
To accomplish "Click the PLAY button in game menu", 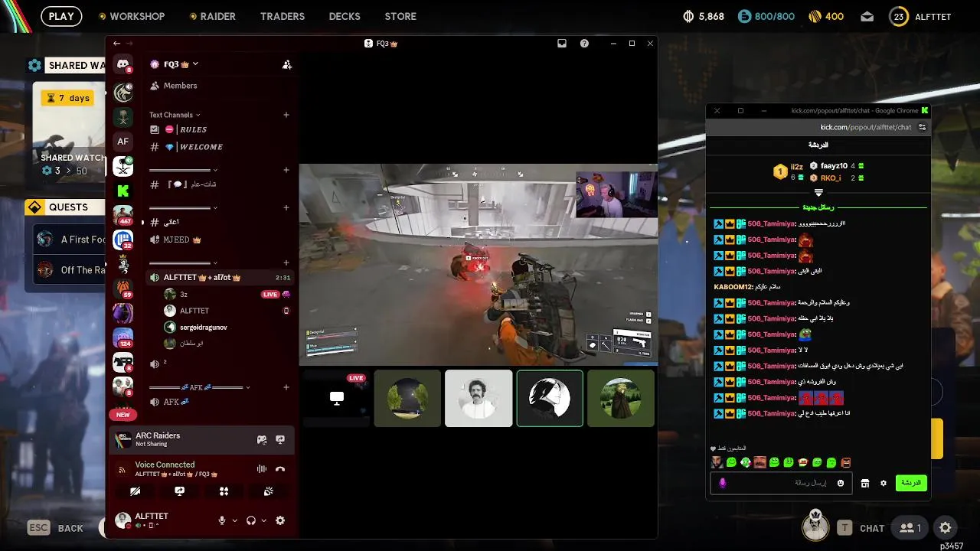I will coord(61,16).
